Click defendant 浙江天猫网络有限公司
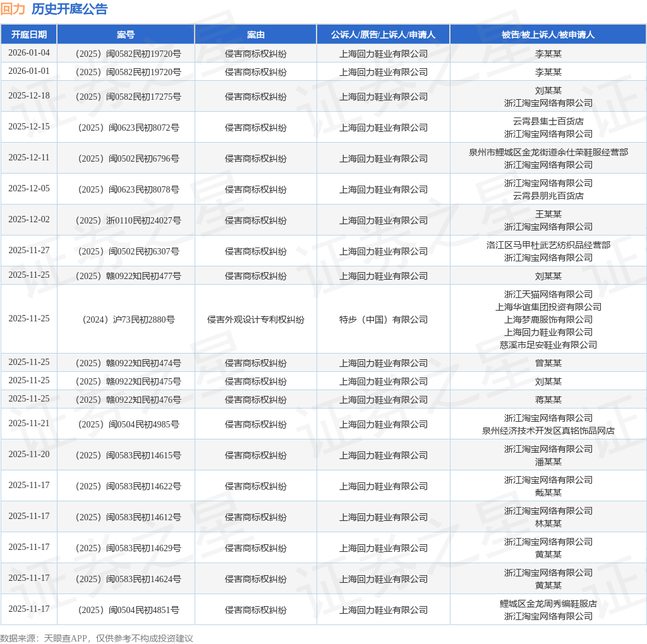This screenshot has height=644, width=647. point(548,294)
